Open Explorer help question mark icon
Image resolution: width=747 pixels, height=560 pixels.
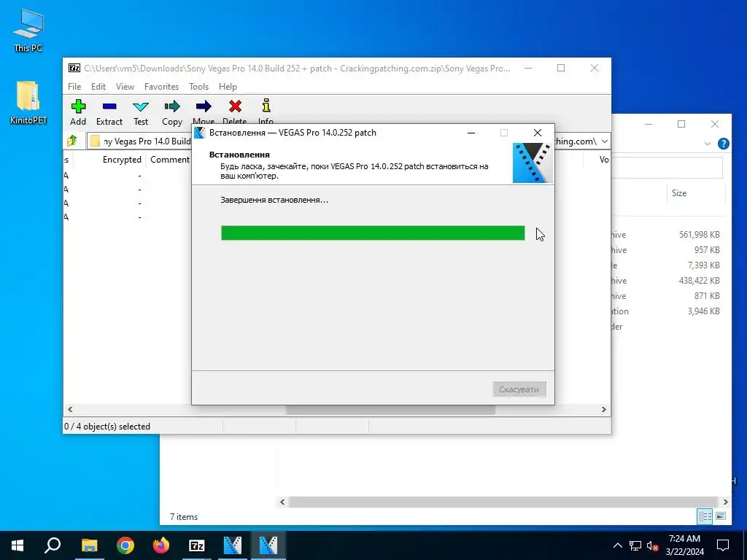(x=723, y=144)
